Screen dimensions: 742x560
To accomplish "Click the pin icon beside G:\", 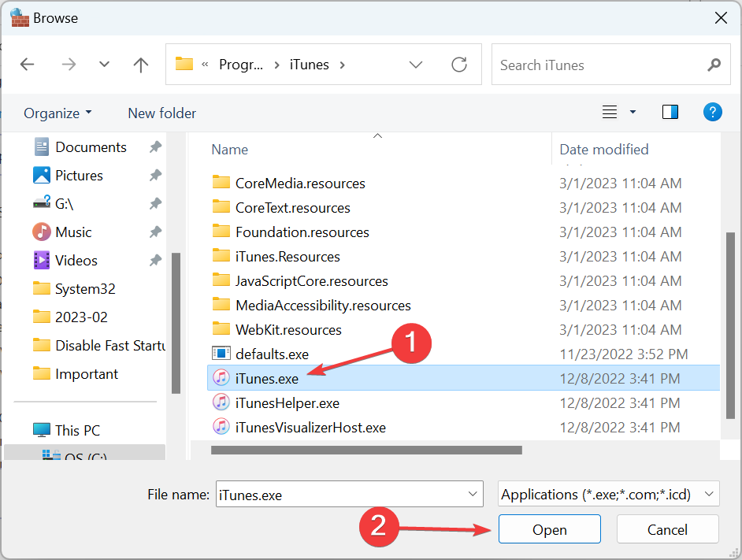I will point(155,204).
